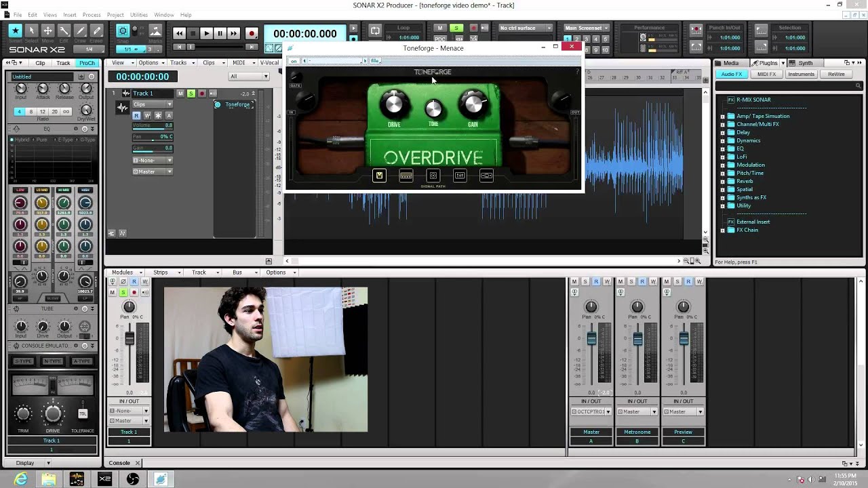Image resolution: width=868 pixels, height=488 pixels.
Task: Expand the Amp/Tape Simulation folder
Action: click(722, 116)
